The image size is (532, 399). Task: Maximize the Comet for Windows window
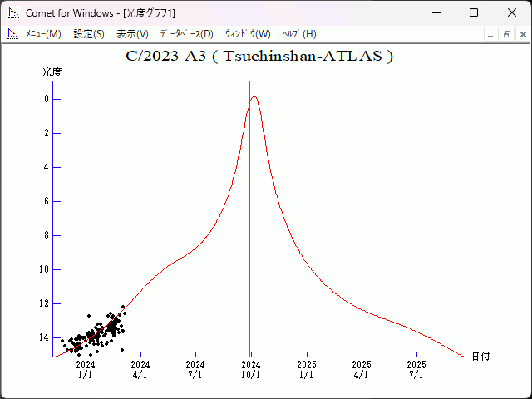click(474, 13)
